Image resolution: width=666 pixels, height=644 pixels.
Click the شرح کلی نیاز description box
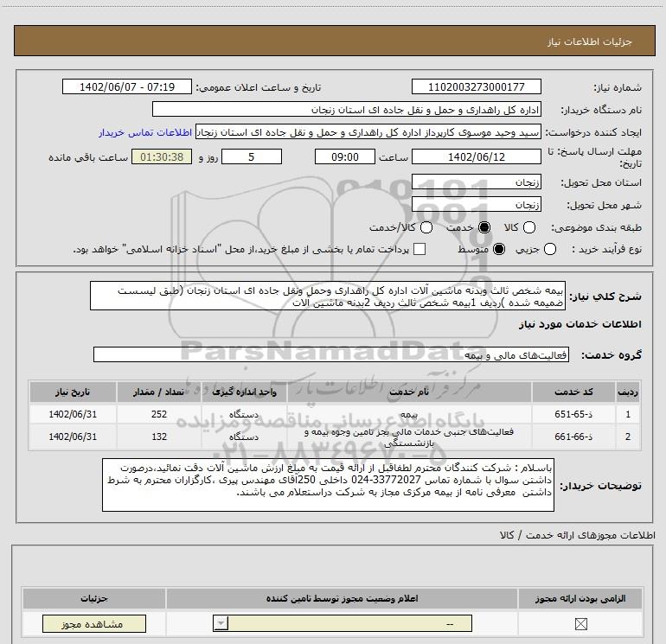(x=328, y=296)
